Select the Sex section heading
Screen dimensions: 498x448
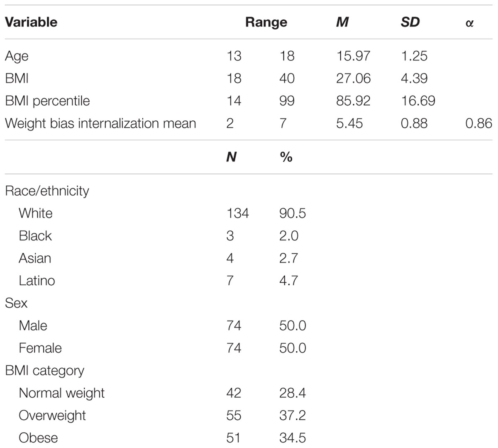[16, 303]
